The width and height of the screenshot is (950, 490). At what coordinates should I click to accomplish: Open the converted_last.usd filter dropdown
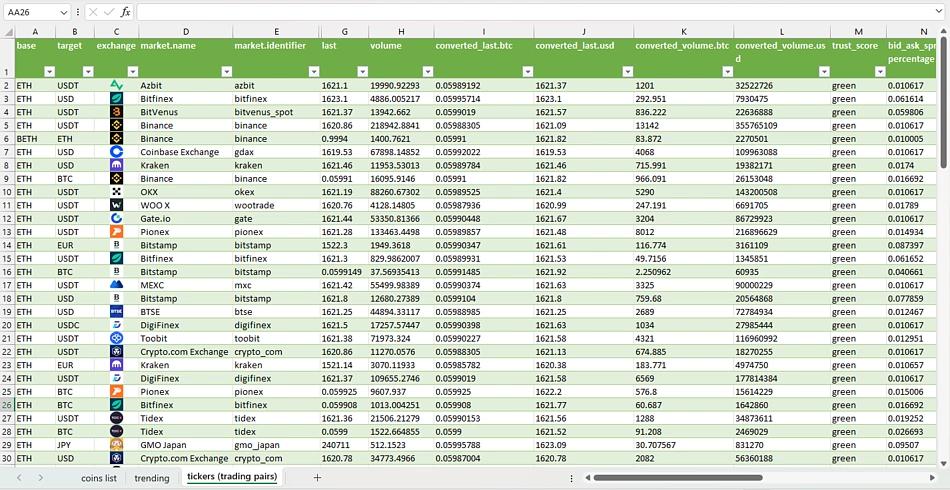tap(628, 72)
